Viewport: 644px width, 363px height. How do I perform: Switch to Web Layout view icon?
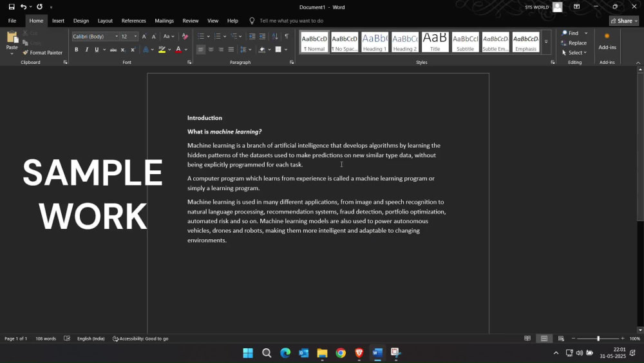[561, 338]
